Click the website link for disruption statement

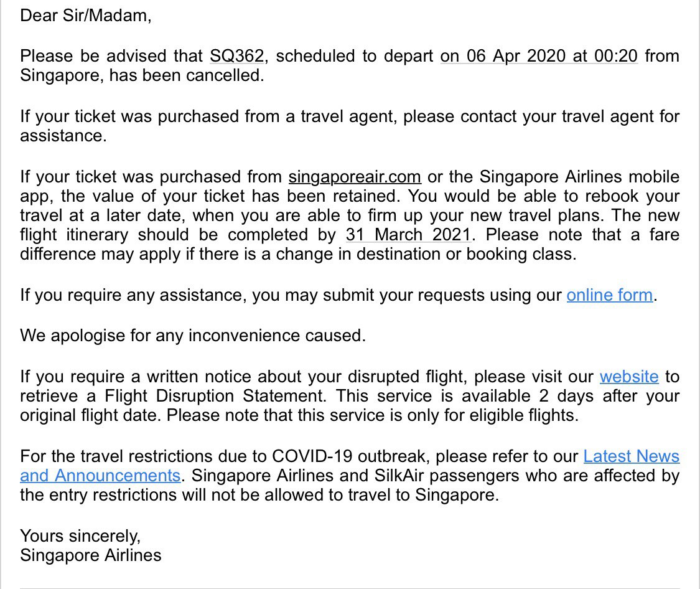pos(628,377)
